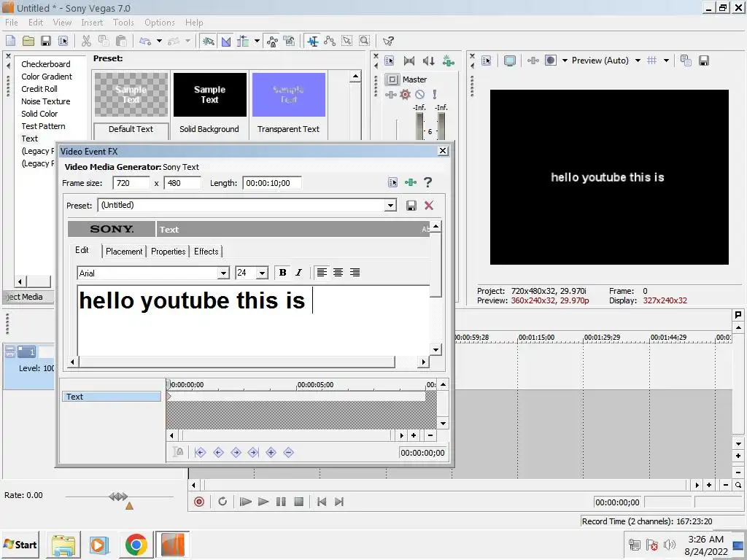Select Credit Roll generator
Viewport: 747px width, 560px height.
(x=39, y=88)
